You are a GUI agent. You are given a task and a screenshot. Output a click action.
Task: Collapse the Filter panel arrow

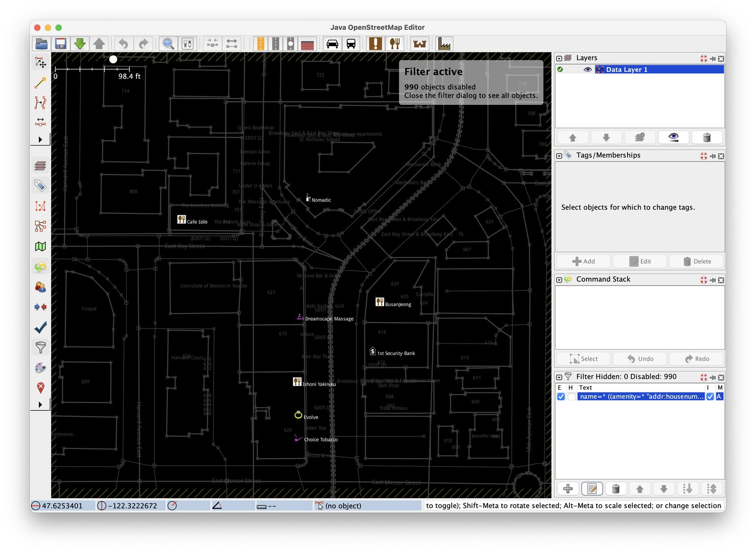[559, 377]
